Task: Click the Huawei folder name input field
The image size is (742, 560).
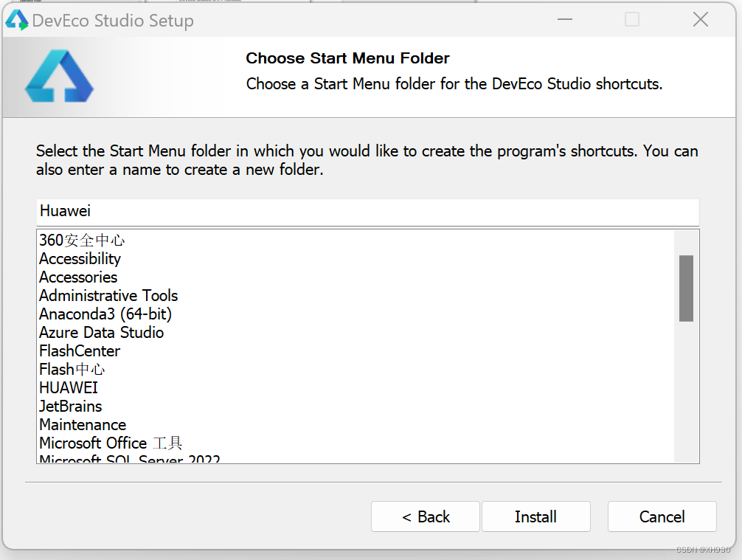Action: [x=368, y=212]
